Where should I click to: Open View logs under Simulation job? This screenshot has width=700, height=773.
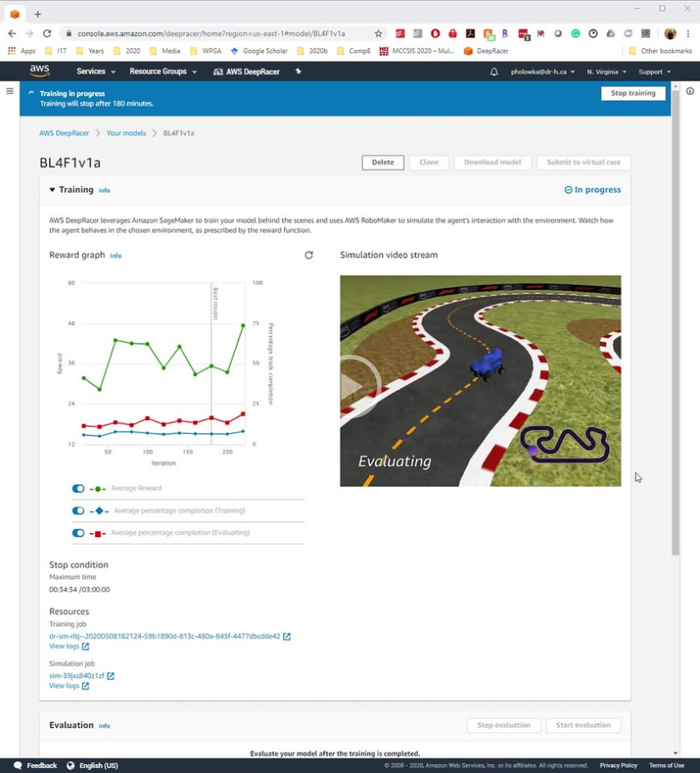click(69, 685)
